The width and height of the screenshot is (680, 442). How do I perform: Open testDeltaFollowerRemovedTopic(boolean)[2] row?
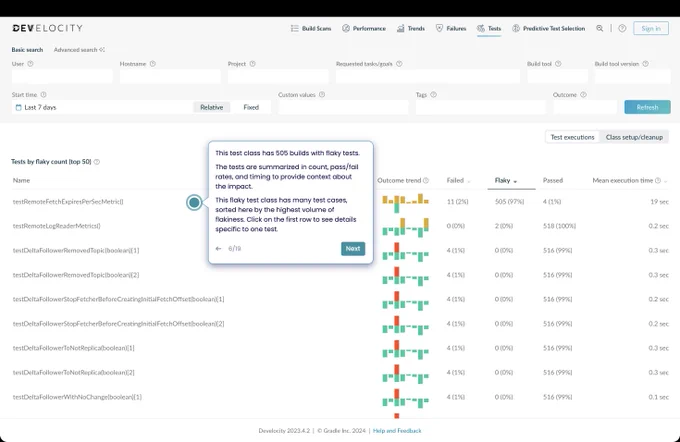(340, 275)
